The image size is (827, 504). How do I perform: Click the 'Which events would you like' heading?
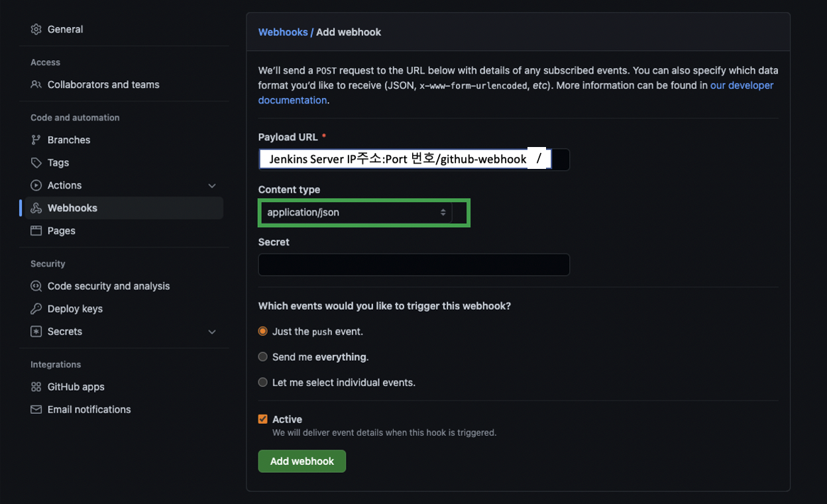click(x=384, y=306)
